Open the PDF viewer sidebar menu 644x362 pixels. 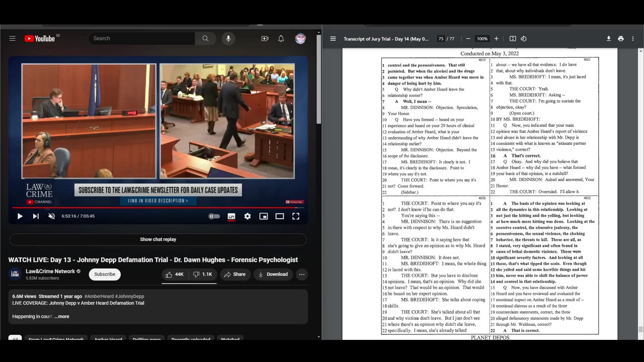pos(333,39)
